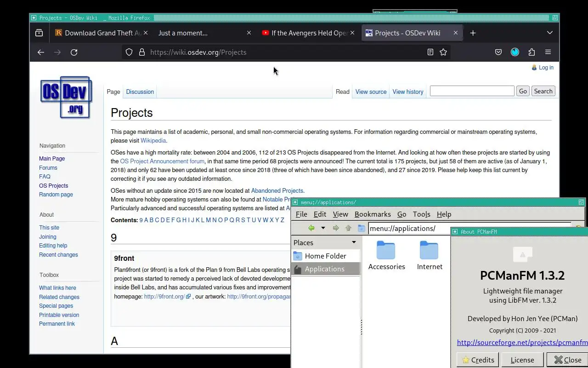
Task: Select Applications in Places pane
Action: point(326,269)
